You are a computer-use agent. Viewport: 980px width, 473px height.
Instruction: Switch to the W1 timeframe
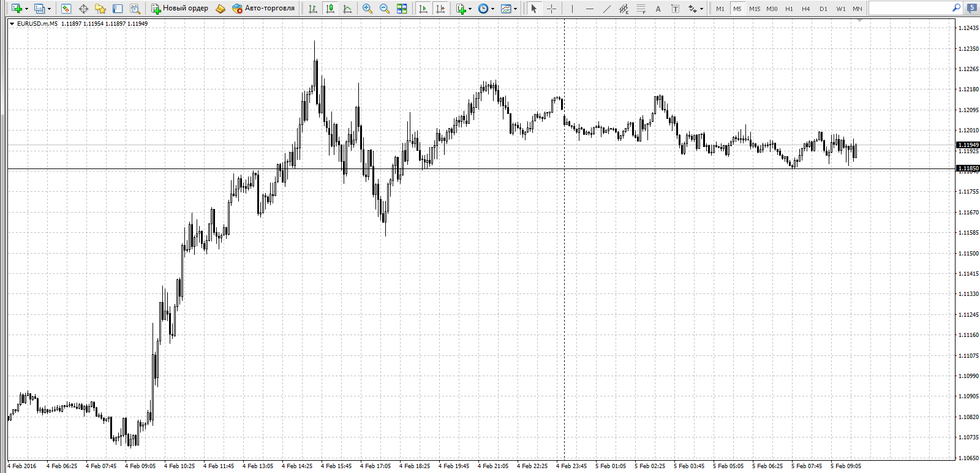click(x=841, y=9)
